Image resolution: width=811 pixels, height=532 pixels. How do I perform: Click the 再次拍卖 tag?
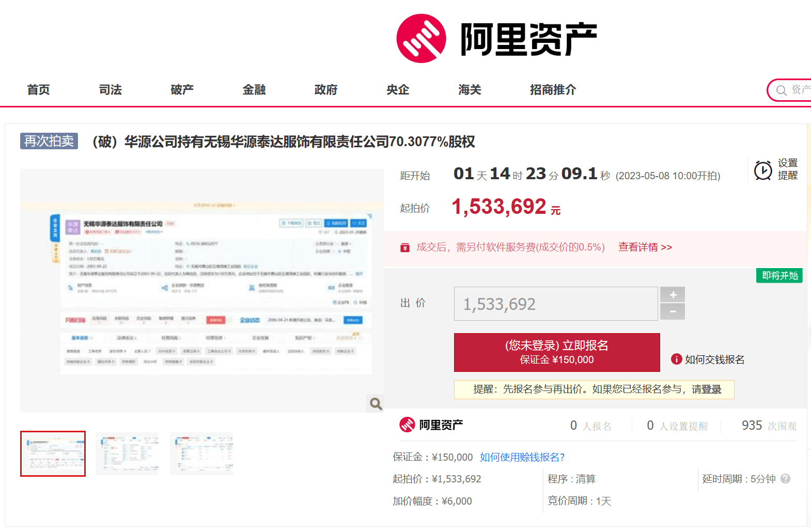pyautogui.click(x=49, y=141)
